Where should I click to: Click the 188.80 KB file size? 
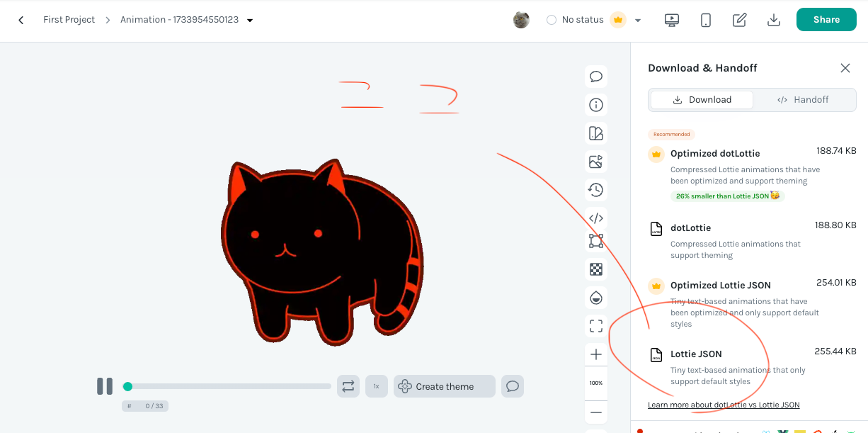point(836,225)
